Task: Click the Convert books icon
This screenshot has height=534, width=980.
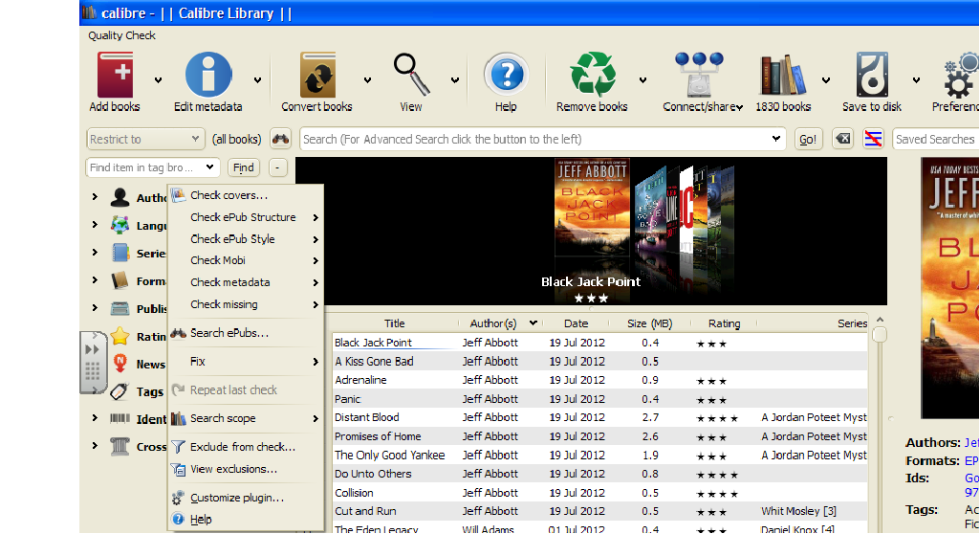Action: pyautogui.click(x=317, y=75)
